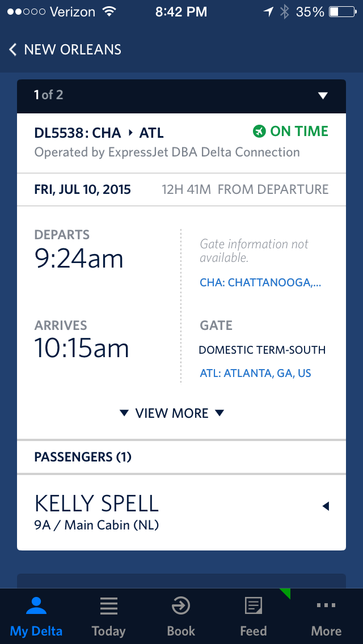The height and width of the screenshot is (644, 363).
Task: Tap the More dots icon
Action: click(326, 605)
